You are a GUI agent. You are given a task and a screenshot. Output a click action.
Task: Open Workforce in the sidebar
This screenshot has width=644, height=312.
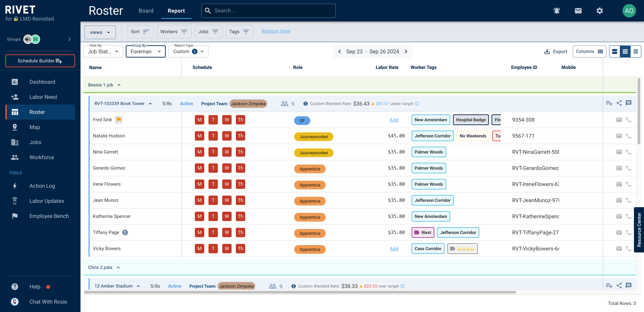[x=40, y=157]
